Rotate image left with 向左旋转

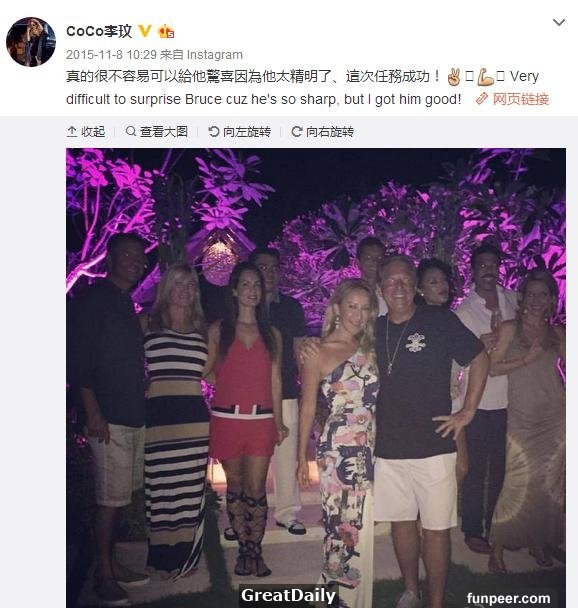pos(240,132)
